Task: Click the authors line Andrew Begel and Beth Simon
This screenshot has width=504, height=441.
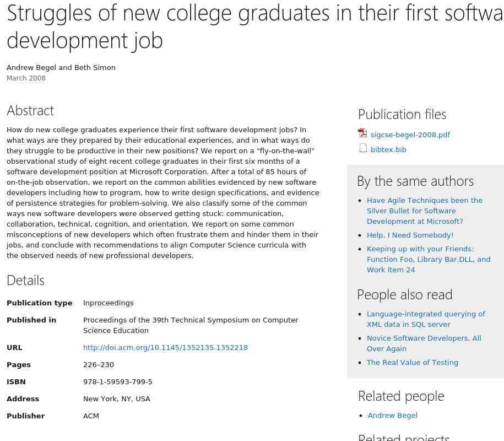Action: 61,68
